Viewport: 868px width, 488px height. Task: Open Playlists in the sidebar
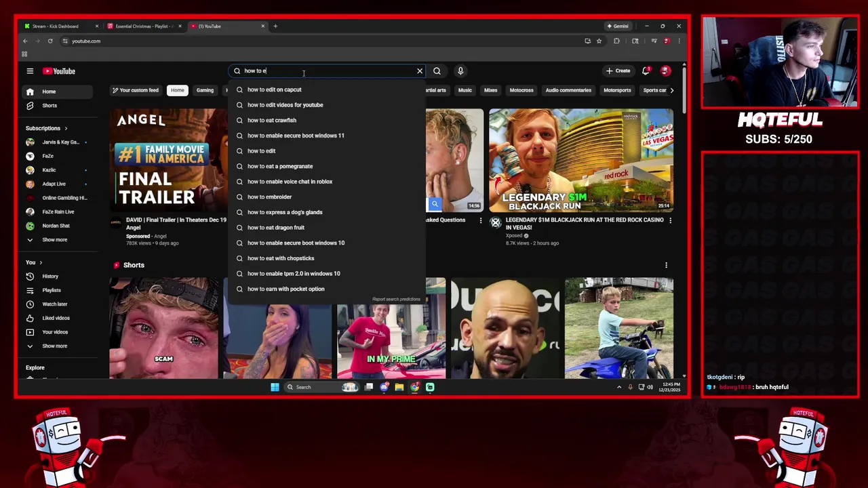click(58, 290)
